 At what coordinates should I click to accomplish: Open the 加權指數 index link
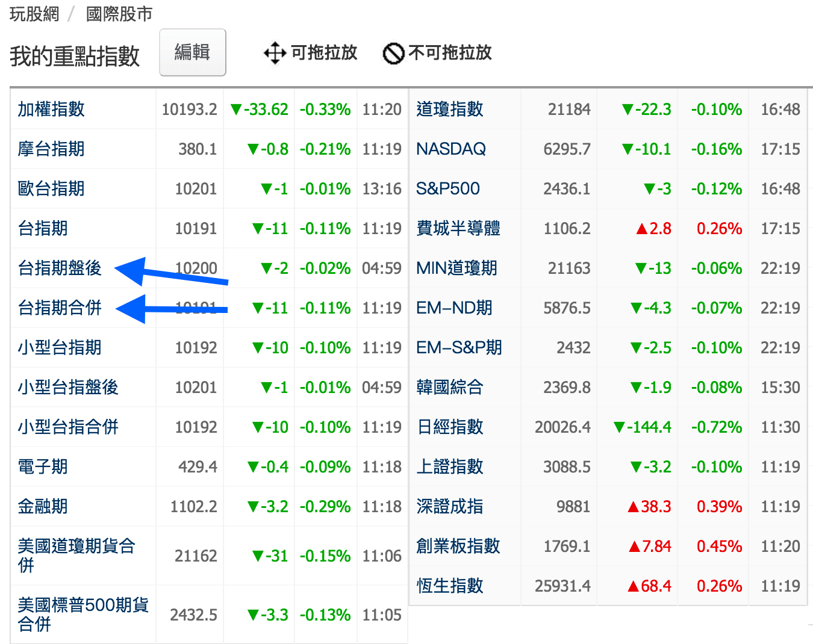(51, 110)
